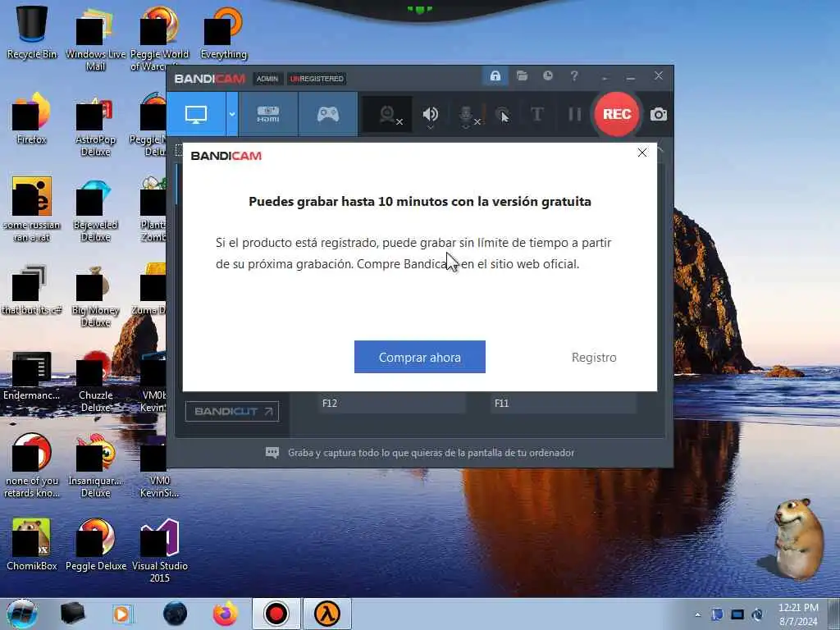Click the pause recording icon
Viewport: 840px width, 630px height.
coord(574,114)
